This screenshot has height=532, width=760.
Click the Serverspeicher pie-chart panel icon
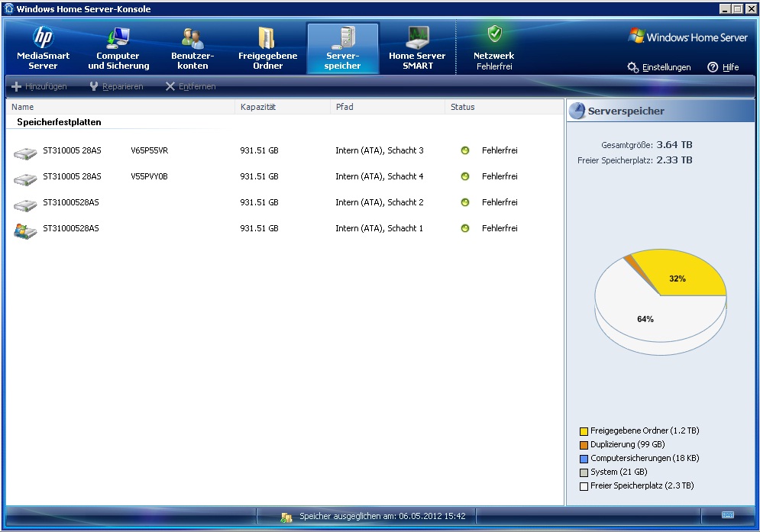coord(577,111)
